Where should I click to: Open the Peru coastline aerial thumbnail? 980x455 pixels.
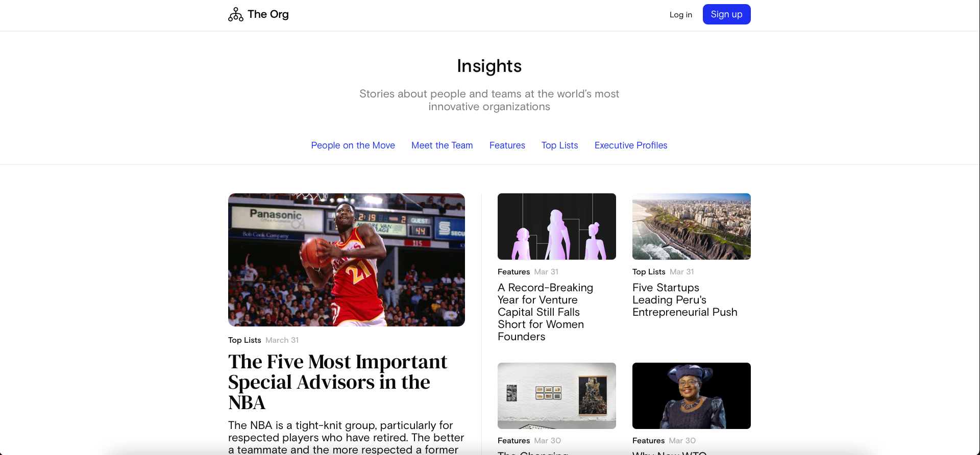(x=691, y=226)
